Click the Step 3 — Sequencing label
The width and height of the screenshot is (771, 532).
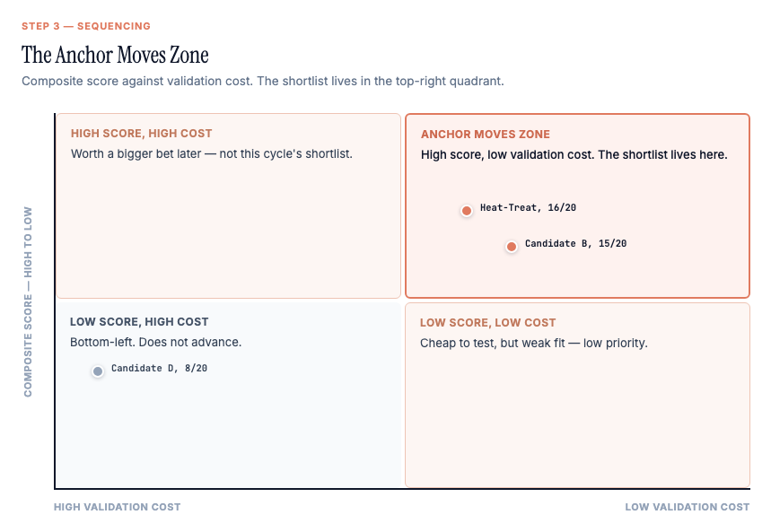pos(86,26)
